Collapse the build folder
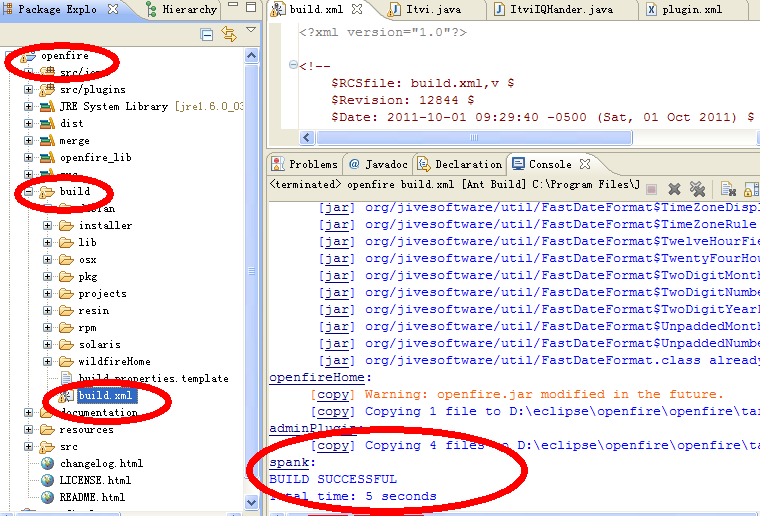 point(28,192)
